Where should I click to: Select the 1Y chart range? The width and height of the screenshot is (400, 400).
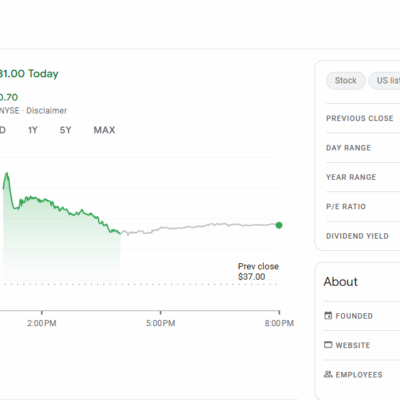coord(33,130)
